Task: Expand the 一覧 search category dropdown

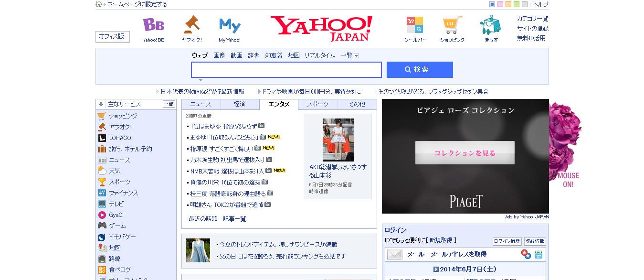Action: click(356, 56)
